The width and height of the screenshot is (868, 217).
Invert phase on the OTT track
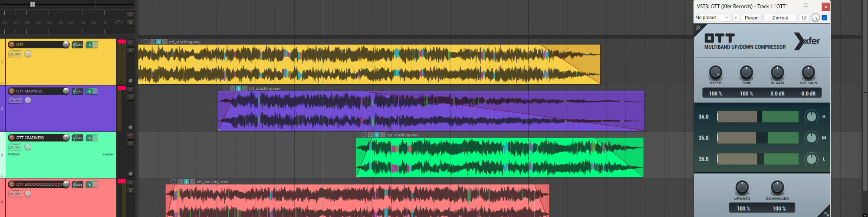click(130, 80)
